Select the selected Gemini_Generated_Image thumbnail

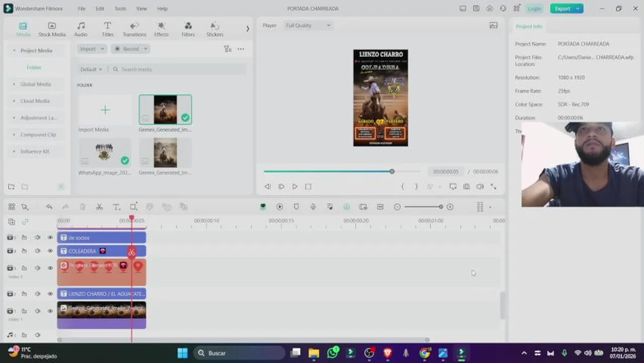165,109
